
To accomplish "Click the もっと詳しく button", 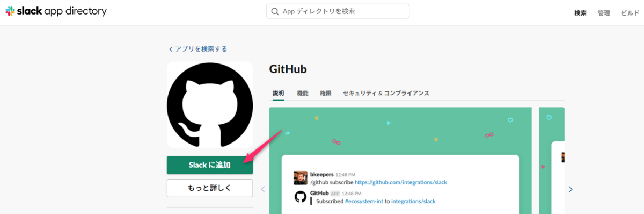I will coord(210,188).
